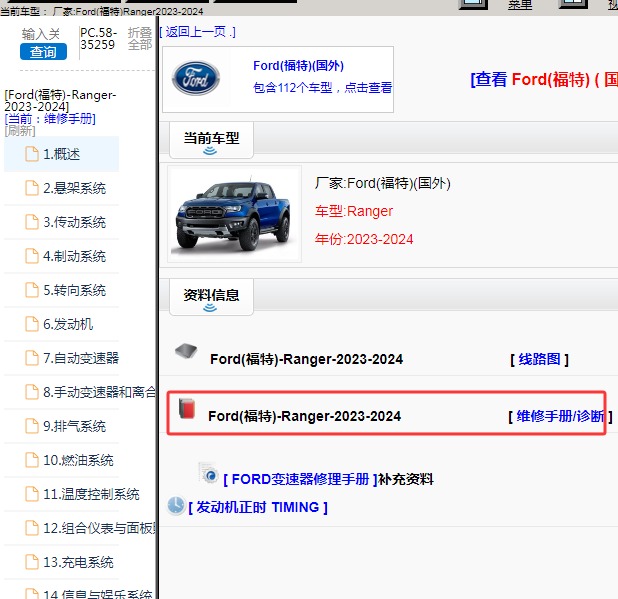Click the clock icon beside 发动机正时
Screen dimensions: 618x599
point(176,505)
